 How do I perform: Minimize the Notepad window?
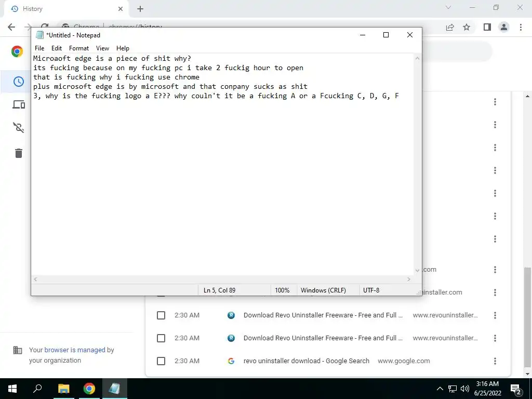click(363, 35)
